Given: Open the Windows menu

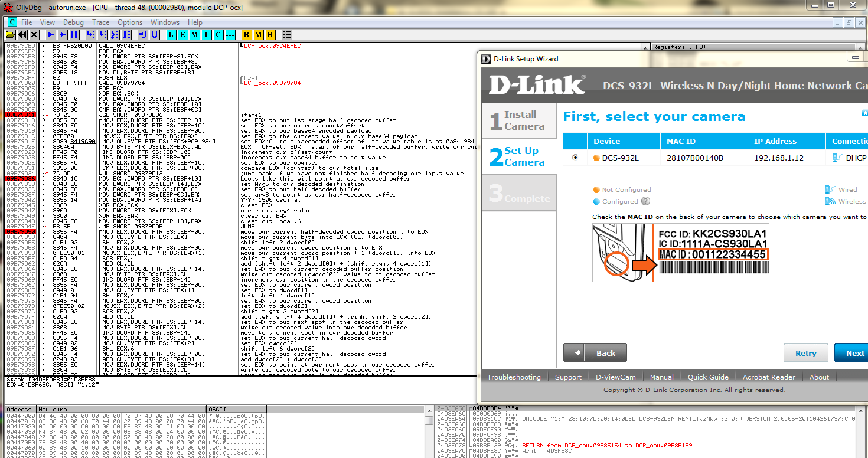Looking at the screenshot, I should point(165,22).
